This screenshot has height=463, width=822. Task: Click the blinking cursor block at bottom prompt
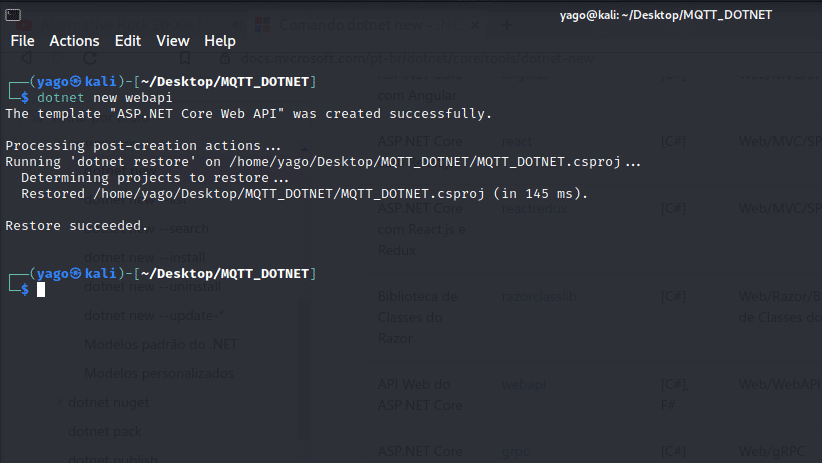click(x=41, y=290)
